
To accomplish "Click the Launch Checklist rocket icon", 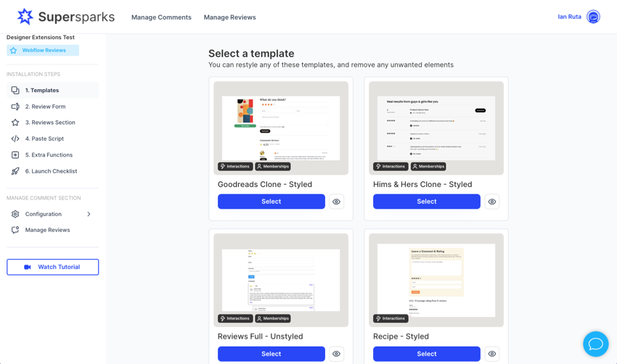I will click(15, 171).
